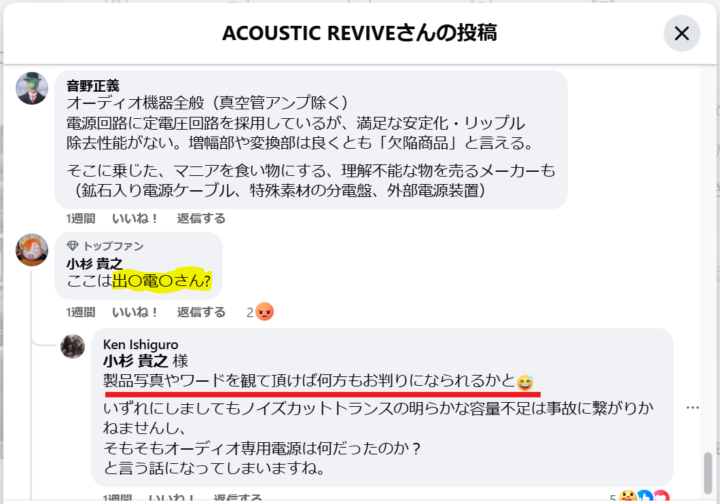Screen dimensions: 720x504
Task: Click 1週間 timestamp under 音野正義's comment
Action: 81,218
